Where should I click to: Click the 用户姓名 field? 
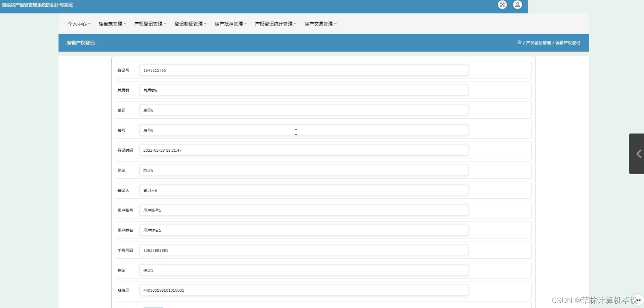pos(304,230)
